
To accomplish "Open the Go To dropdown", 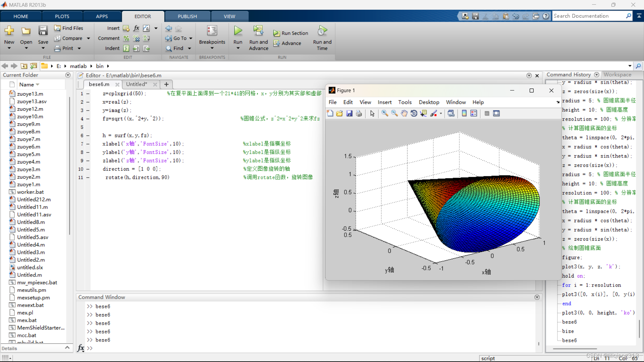I will pyautogui.click(x=191, y=39).
